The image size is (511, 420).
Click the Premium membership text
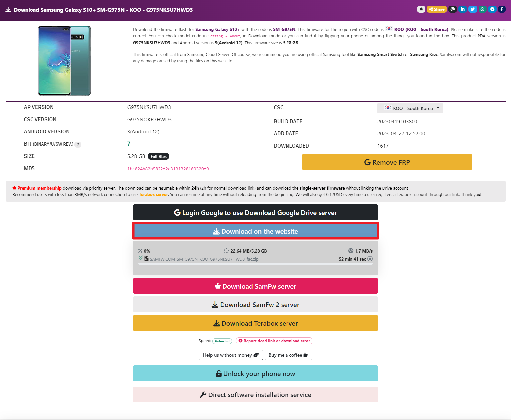[39, 188]
